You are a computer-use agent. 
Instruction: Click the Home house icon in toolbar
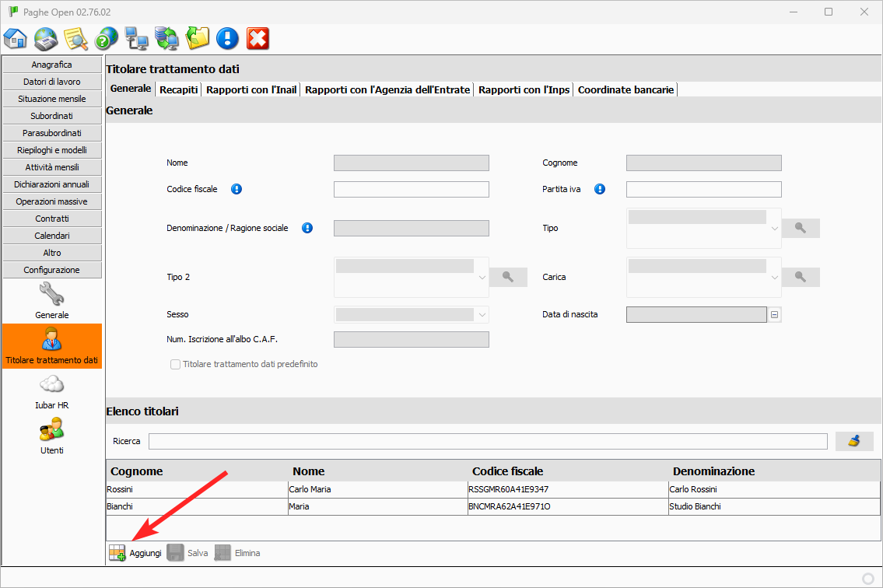coord(16,38)
